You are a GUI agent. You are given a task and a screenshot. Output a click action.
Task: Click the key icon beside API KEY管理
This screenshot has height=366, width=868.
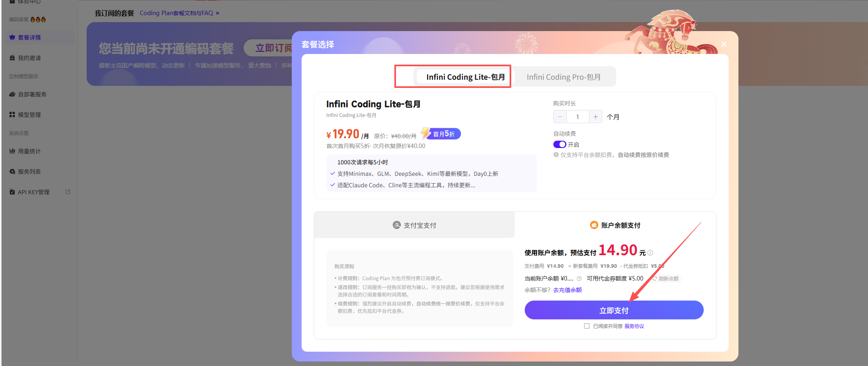pos(12,192)
